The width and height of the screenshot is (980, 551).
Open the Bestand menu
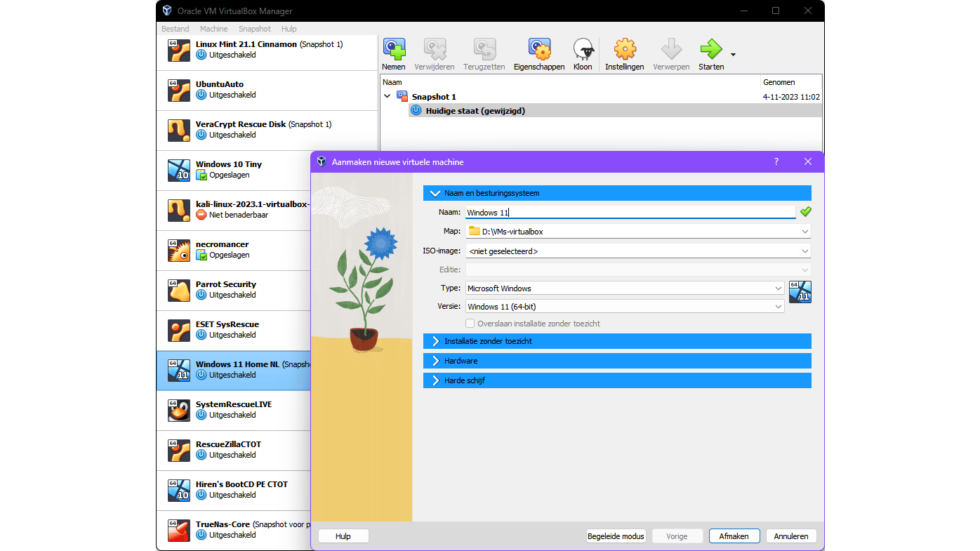click(x=176, y=29)
